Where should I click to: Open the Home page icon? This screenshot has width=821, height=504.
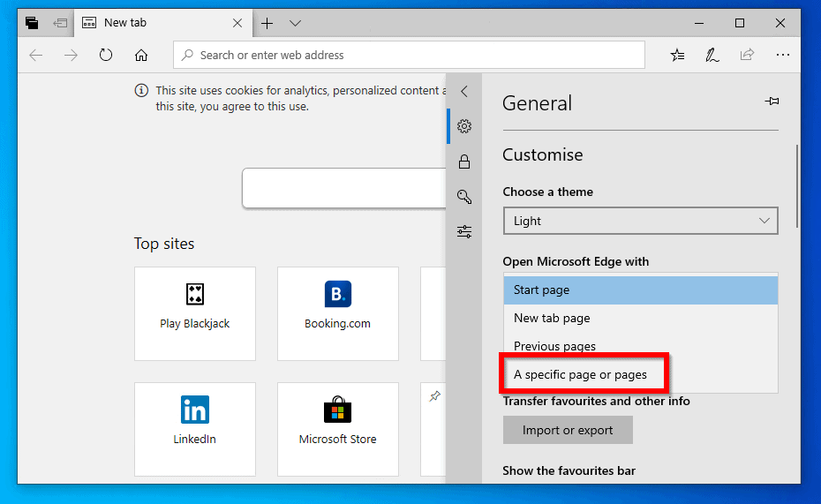click(x=141, y=55)
